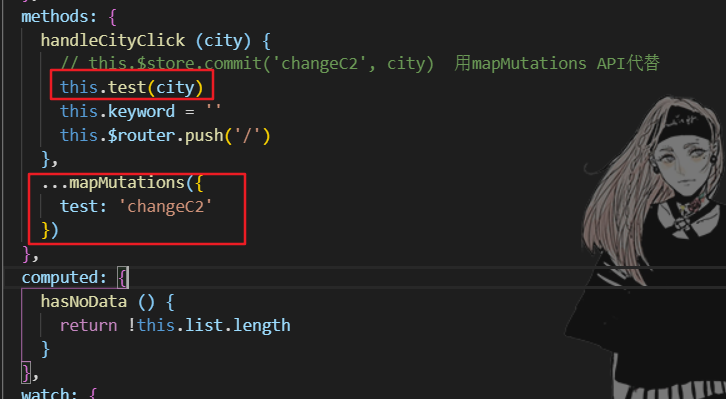Click the return keyword in hasNoData

pos(88,325)
